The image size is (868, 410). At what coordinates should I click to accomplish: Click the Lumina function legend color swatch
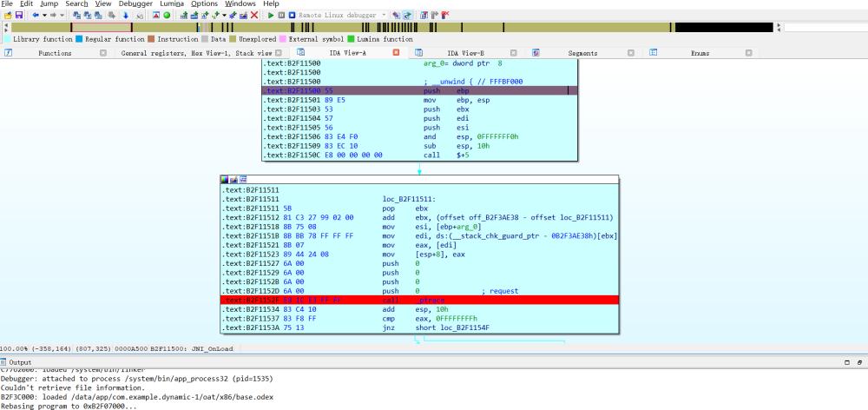click(x=351, y=39)
